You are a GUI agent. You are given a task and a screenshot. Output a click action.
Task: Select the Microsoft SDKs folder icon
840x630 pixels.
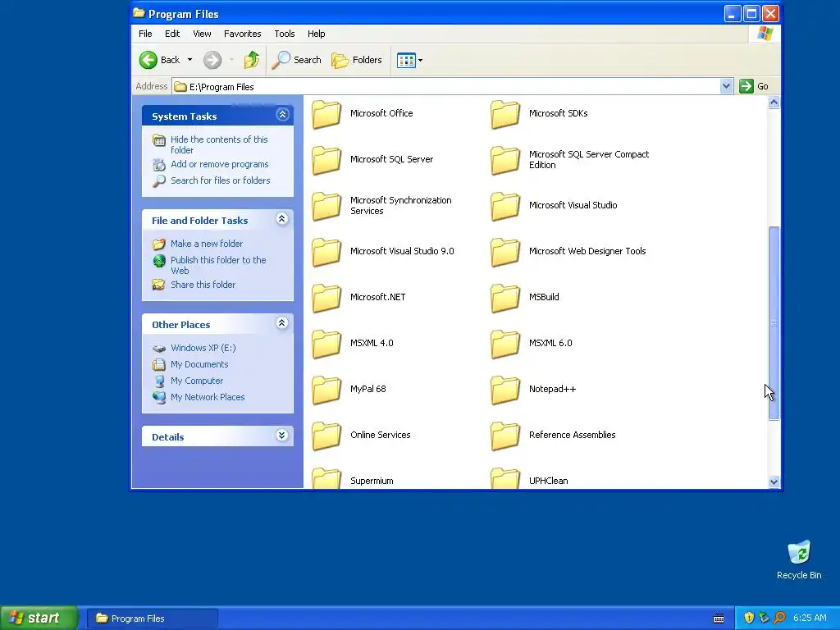pyautogui.click(x=505, y=114)
